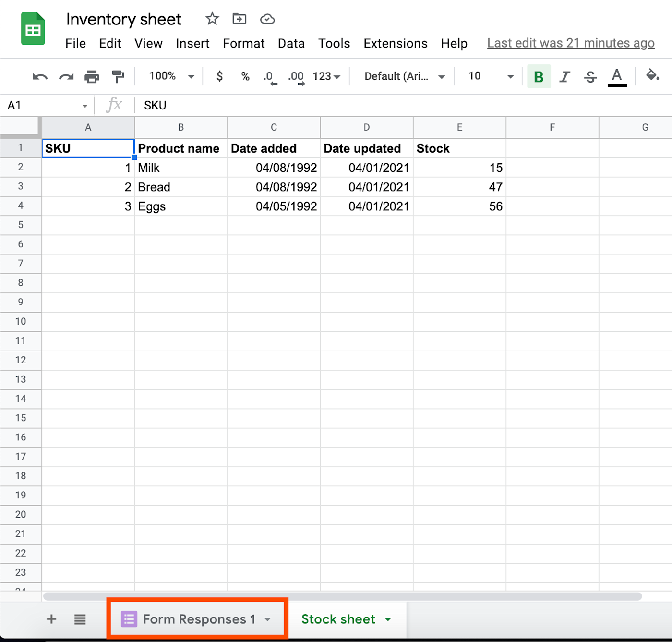Select the Date added header cell
672x642 pixels.
point(274,148)
